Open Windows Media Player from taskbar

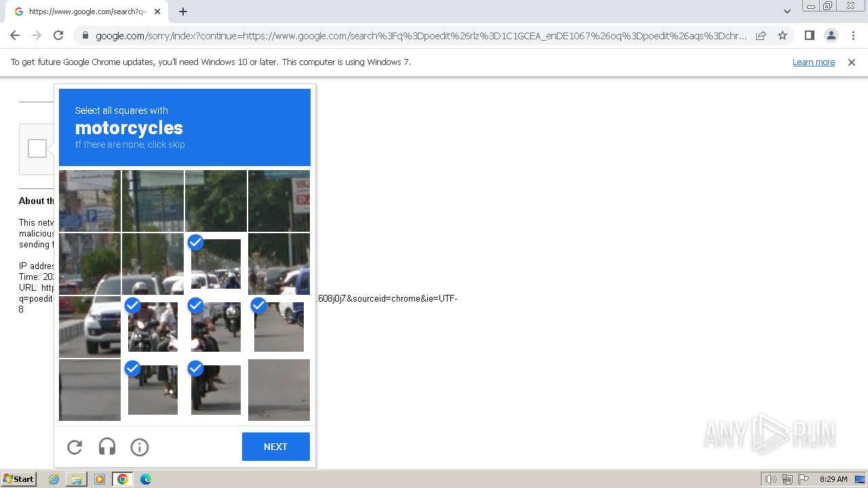pyautogui.click(x=100, y=479)
